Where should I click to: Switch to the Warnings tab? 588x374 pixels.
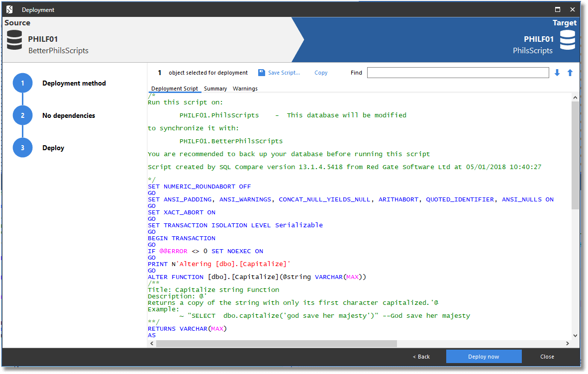(x=245, y=89)
